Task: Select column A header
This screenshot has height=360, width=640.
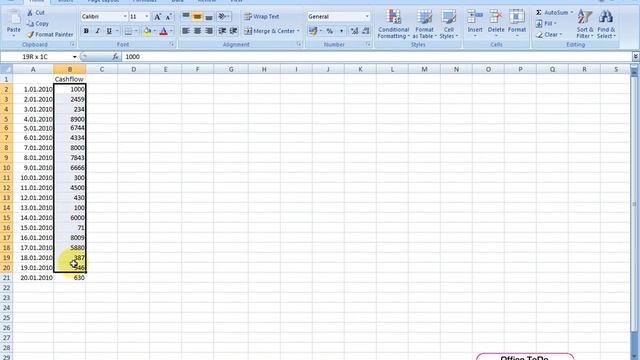Action: click(x=33, y=69)
